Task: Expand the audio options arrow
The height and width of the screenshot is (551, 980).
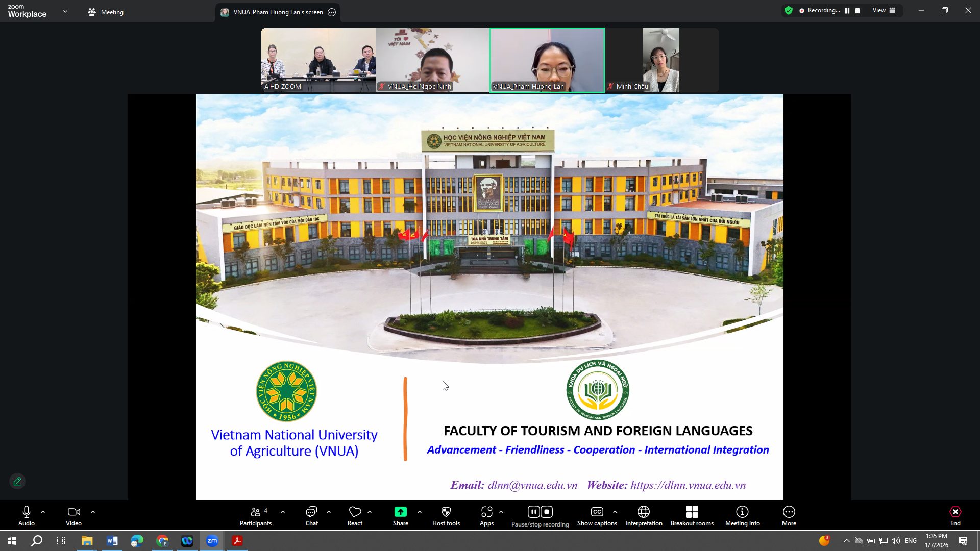Action: click(x=43, y=512)
